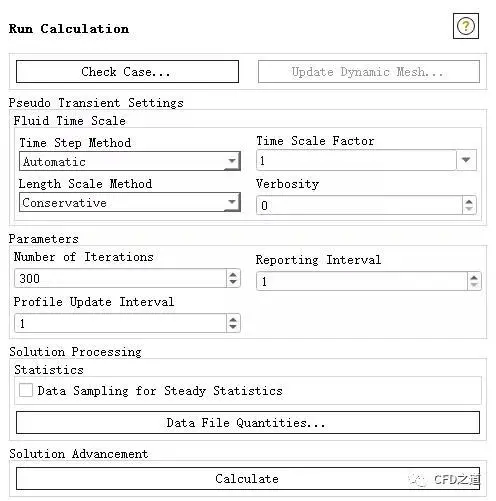496x501 pixels.
Task: Enable Data Sampling for Steady Statistics
Action: pos(26,390)
